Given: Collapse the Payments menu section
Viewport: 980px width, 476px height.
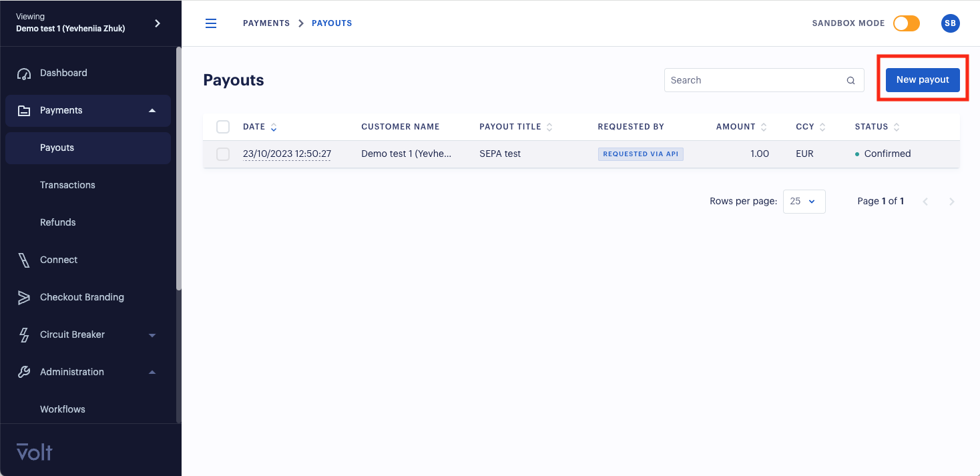Looking at the screenshot, I should tap(152, 110).
